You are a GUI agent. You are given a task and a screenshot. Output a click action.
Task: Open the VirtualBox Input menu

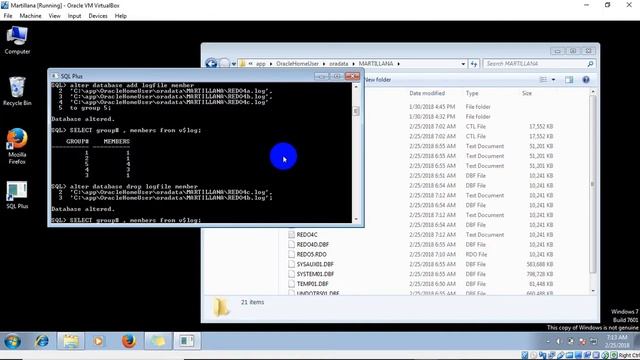pos(74,16)
